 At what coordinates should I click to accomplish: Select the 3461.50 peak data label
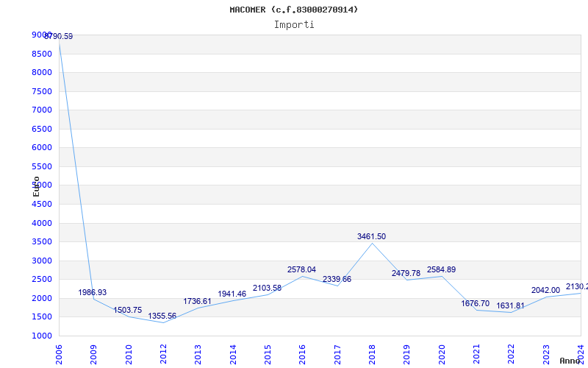[371, 236]
